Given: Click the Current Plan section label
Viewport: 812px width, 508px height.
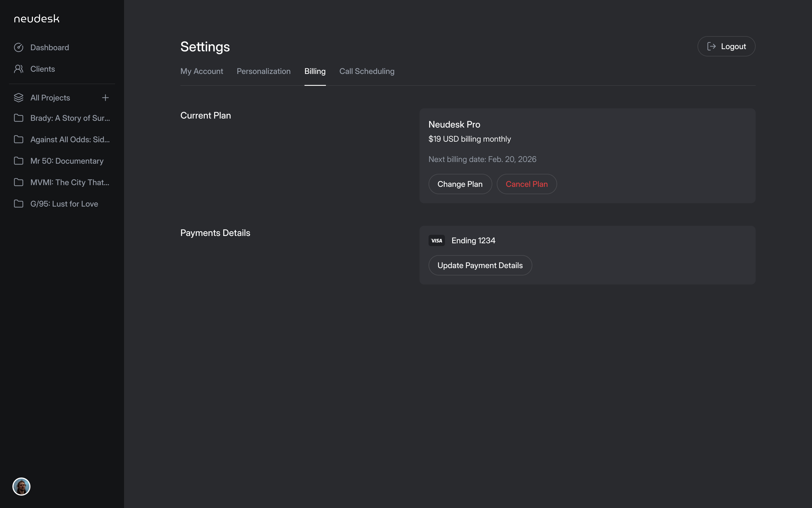Looking at the screenshot, I should (206, 115).
